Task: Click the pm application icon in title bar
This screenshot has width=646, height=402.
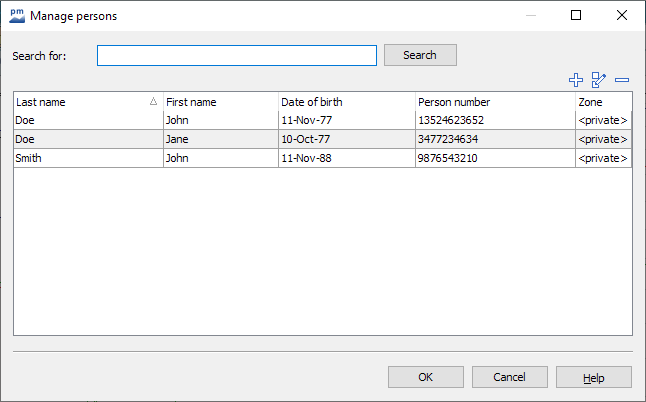Action: click(x=16, y=15)
